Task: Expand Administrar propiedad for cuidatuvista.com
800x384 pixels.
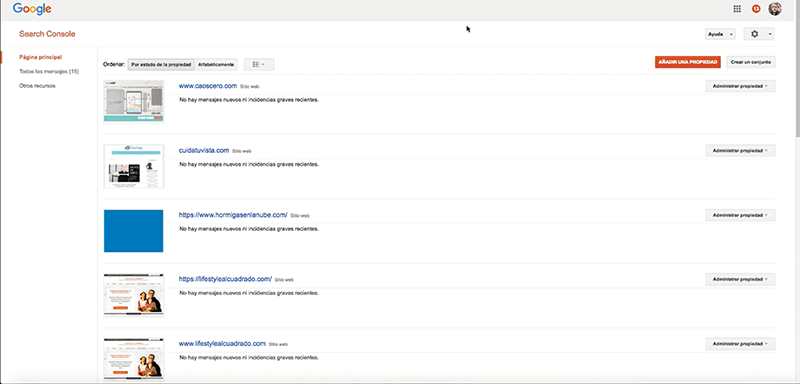Action: click(x=740, y=150)
